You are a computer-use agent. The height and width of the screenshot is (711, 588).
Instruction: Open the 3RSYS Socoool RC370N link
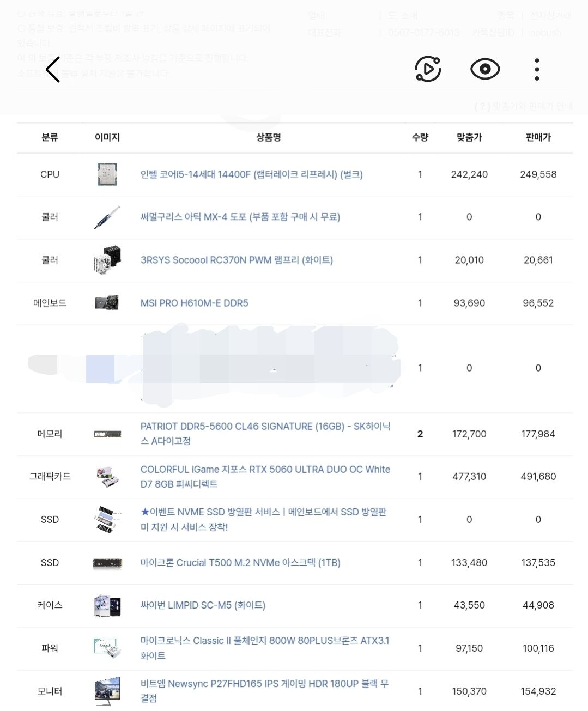tap(237, 260)
